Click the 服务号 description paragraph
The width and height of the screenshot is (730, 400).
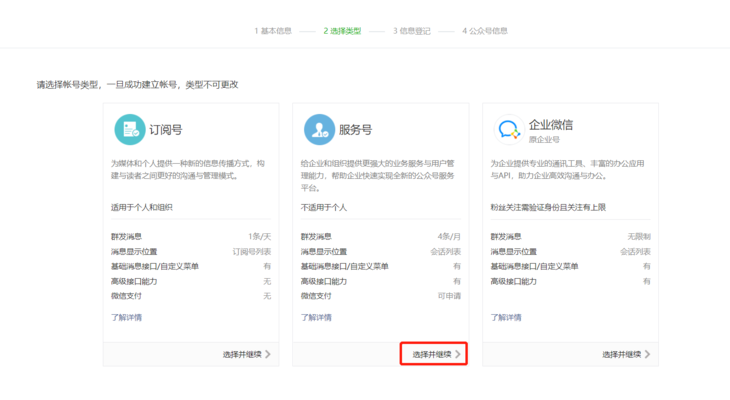click(x=377, y=176)
